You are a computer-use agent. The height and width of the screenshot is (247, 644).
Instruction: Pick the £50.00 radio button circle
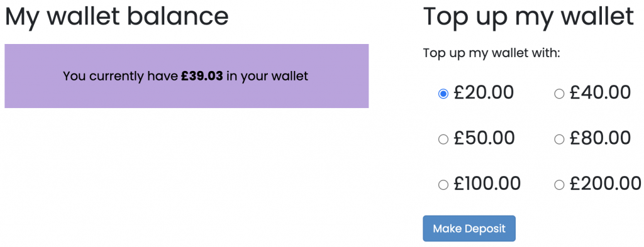[x=443, y=140]
